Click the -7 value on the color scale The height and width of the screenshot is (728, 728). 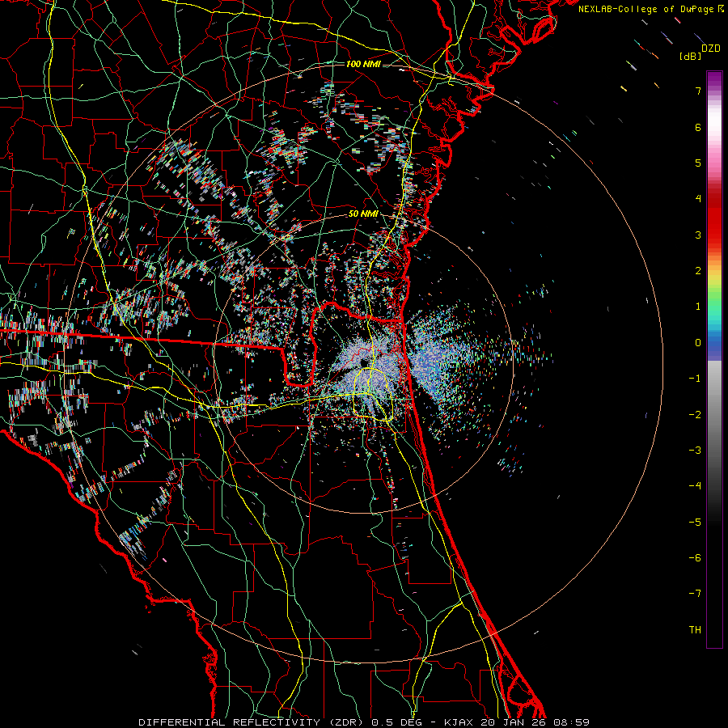click(695, 594)
